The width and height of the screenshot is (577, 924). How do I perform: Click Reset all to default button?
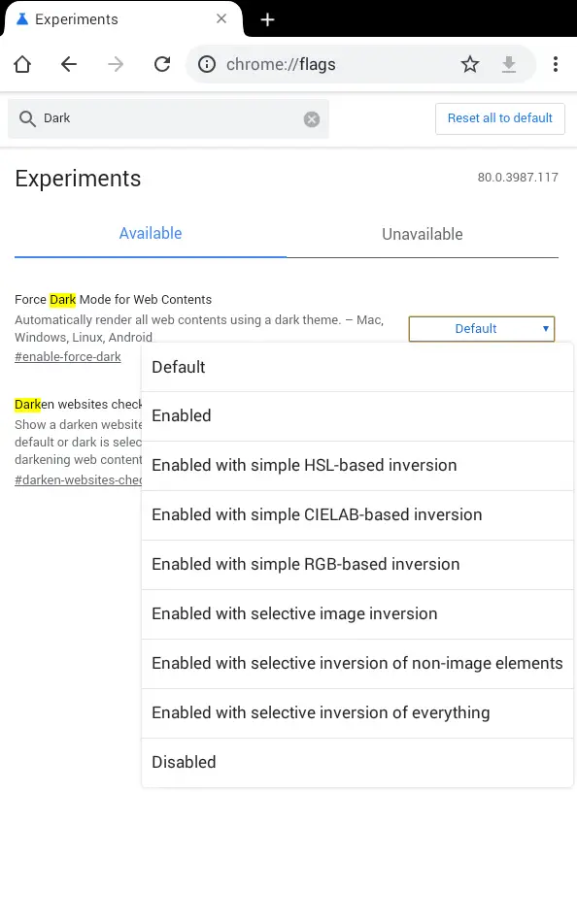click(x=499, y=118)
